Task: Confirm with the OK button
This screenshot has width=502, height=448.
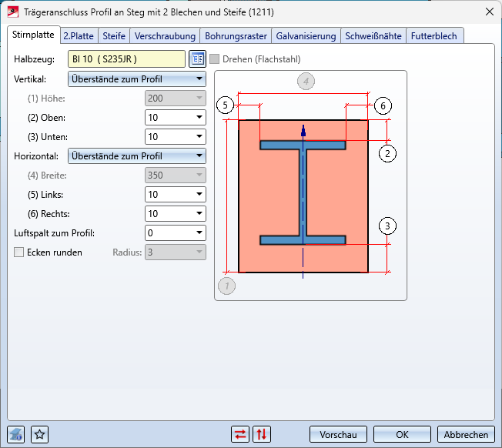Action: [402, 435]
